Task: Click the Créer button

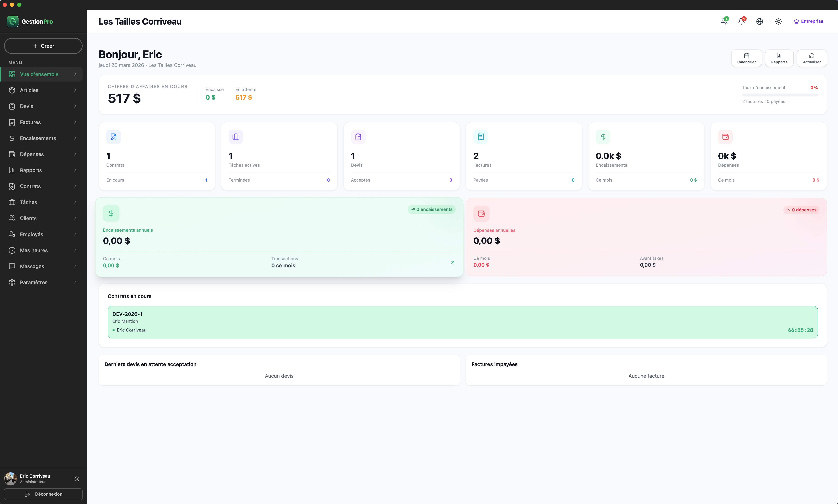Action: click(x=43, y=46)
